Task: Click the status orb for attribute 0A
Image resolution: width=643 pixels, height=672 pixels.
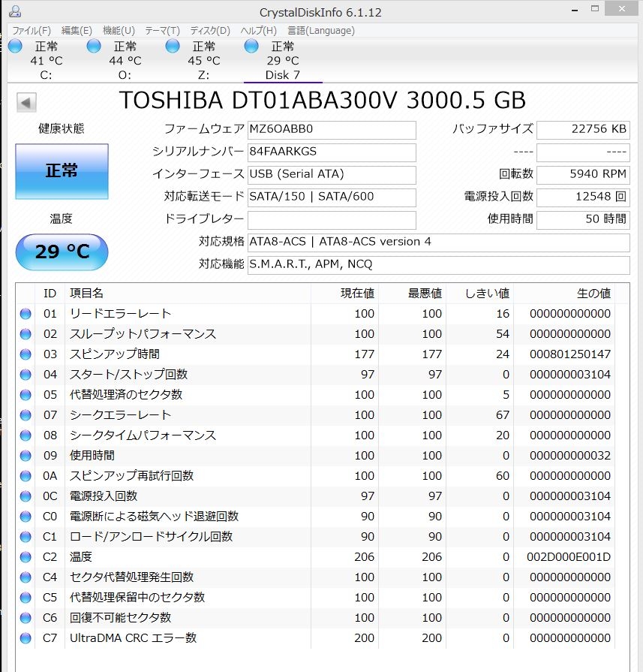Action: pyautogui.click(x=26, y=476)
